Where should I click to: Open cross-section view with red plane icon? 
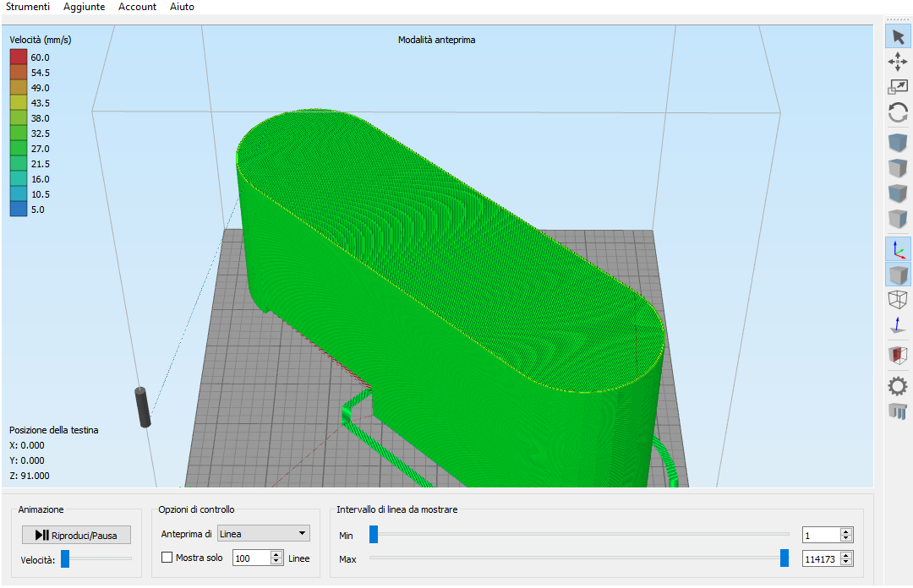tap(898, 356)
